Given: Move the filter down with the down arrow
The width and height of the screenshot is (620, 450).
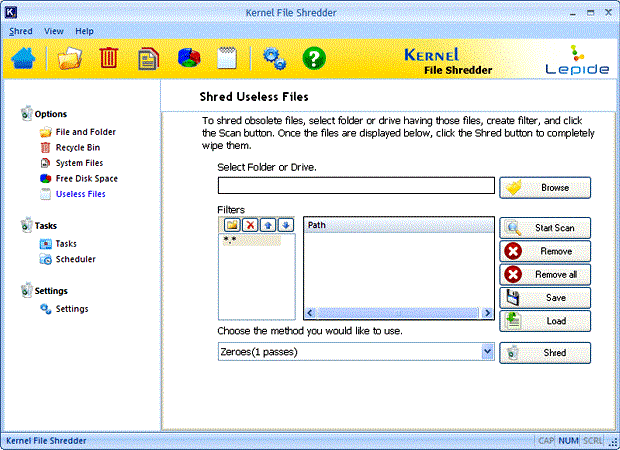Looking at the screenshot, I should [286, 225].
